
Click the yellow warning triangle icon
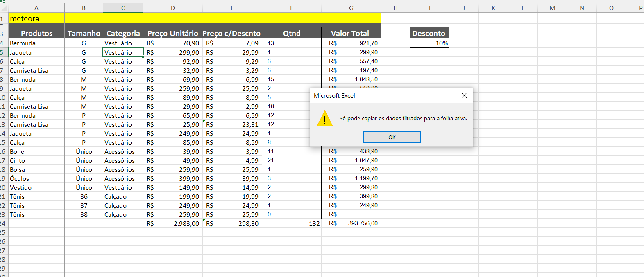325,119
